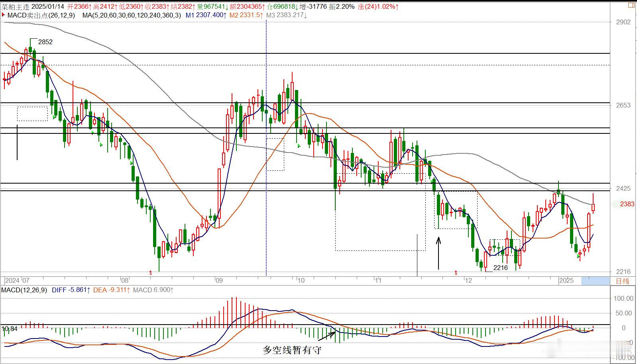Click the 2025 year label on time axis
This screenshot has width=637, height=364.
coord(566,280)
